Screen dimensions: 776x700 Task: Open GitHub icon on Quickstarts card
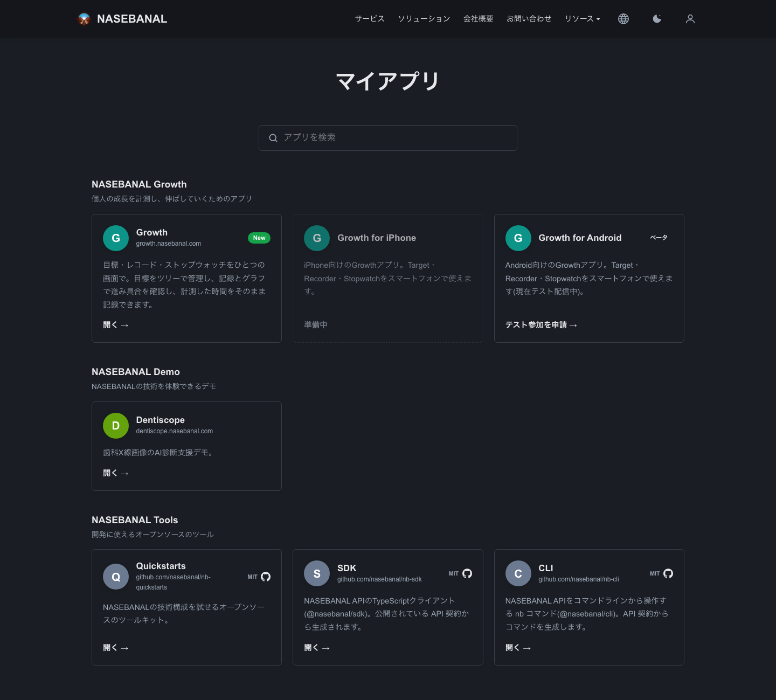pyautogui.click(x=266, y=577)
